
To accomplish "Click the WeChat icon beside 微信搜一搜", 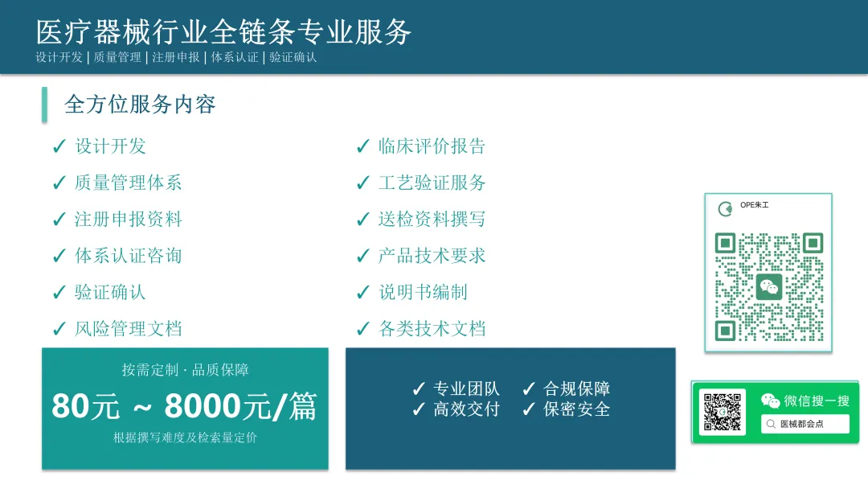I will (770, 401).
